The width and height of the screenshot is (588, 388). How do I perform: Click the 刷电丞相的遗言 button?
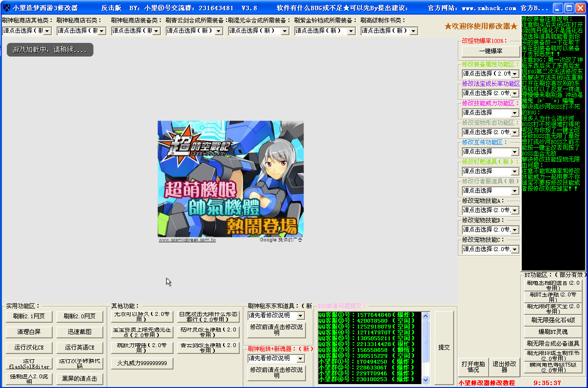[x=553, y=286]
